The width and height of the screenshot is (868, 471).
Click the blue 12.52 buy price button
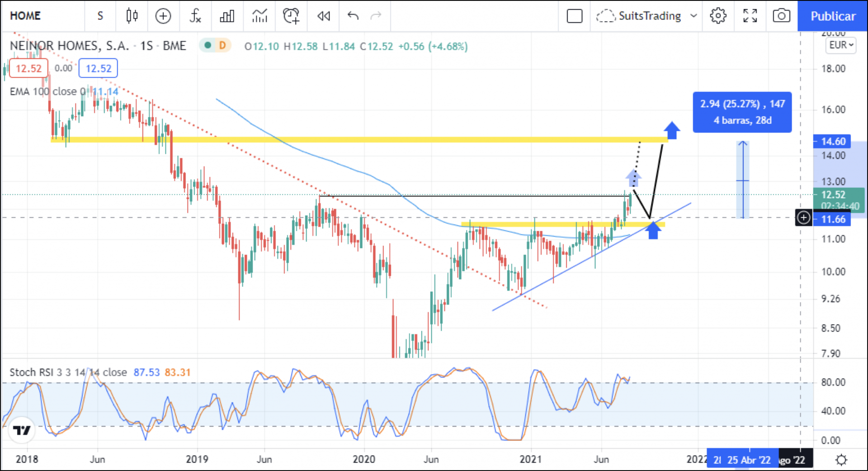point(98,69)
